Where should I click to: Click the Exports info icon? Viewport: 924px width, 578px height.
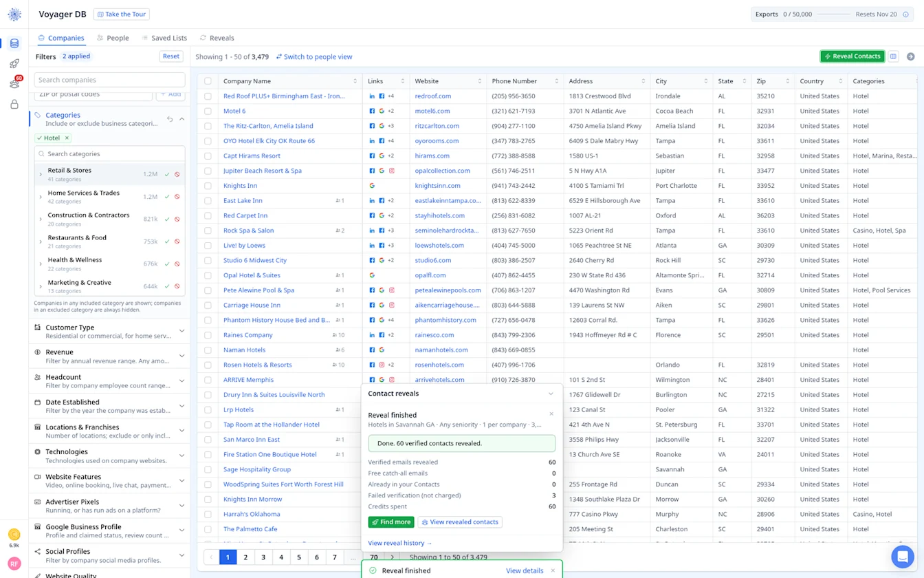point(905,14)
